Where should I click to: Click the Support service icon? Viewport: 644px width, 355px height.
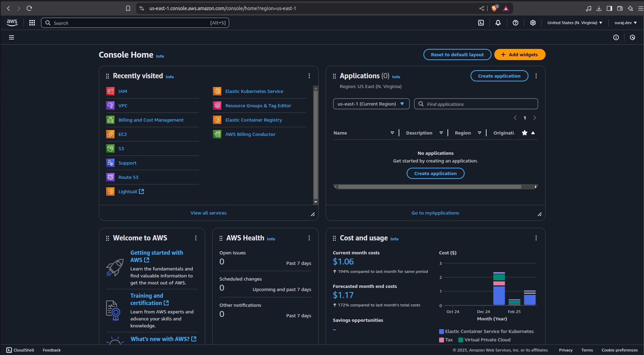[110, 163]
